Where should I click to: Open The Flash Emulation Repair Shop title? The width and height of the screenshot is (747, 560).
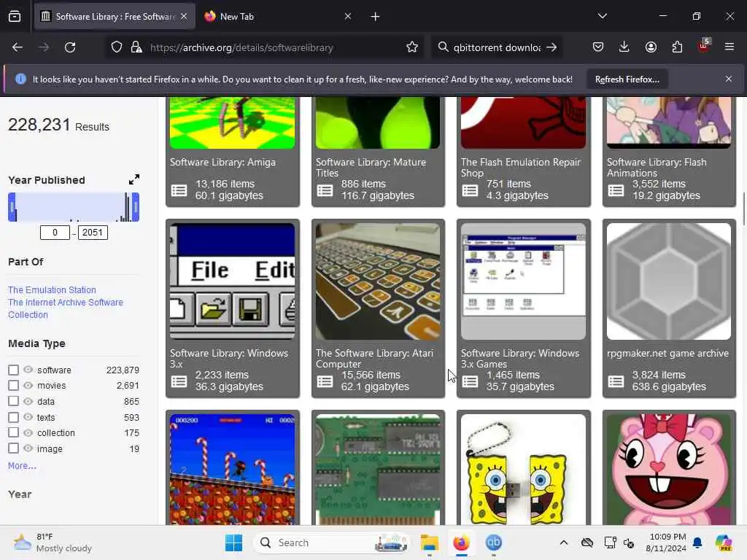pos(521,167)
